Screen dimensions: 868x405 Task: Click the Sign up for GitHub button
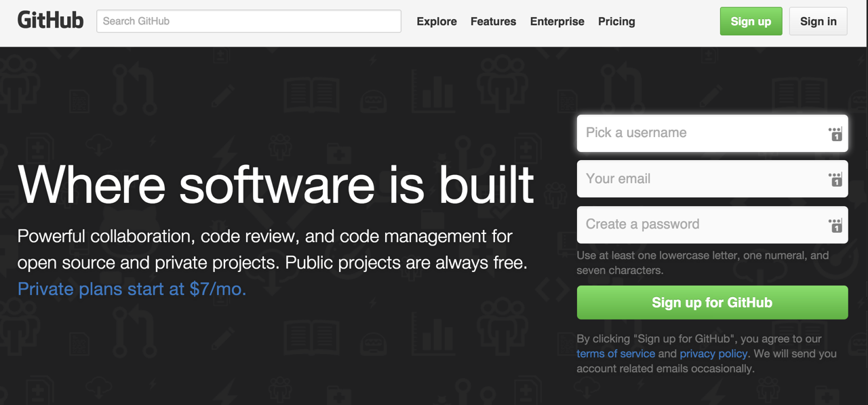(x=712, y=303)
